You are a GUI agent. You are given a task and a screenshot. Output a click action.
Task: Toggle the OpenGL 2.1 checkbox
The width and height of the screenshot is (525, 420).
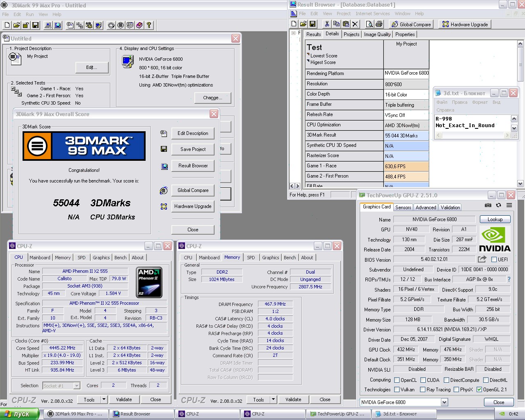[479, 390]
